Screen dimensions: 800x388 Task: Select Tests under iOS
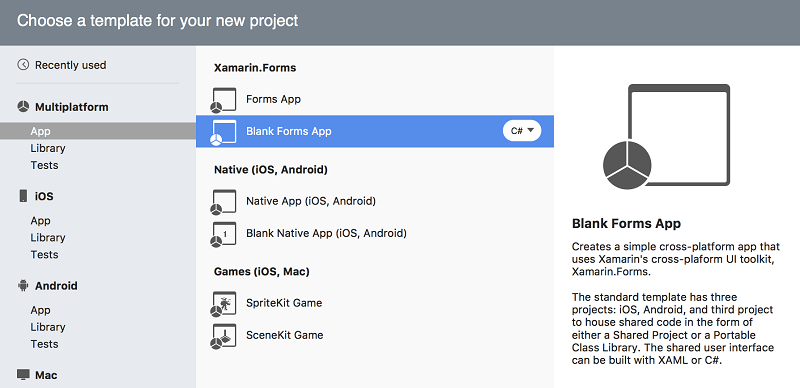pos(44,254)
